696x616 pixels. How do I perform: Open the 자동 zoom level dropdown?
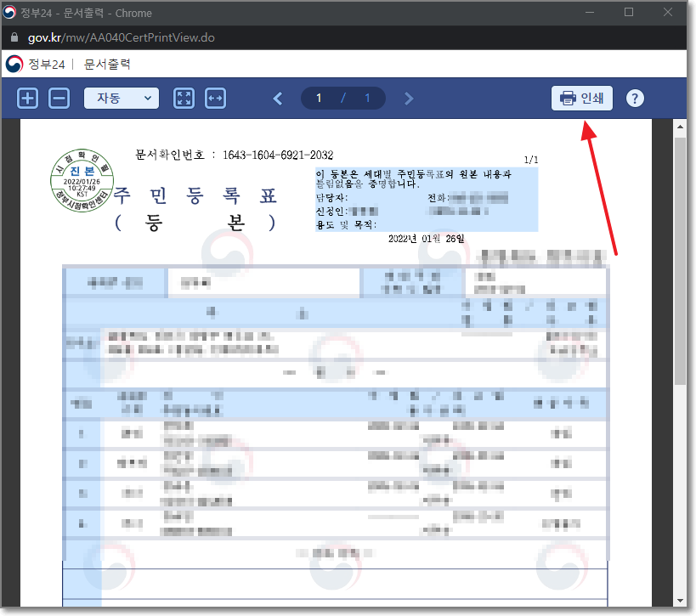(x=121, y=98)
